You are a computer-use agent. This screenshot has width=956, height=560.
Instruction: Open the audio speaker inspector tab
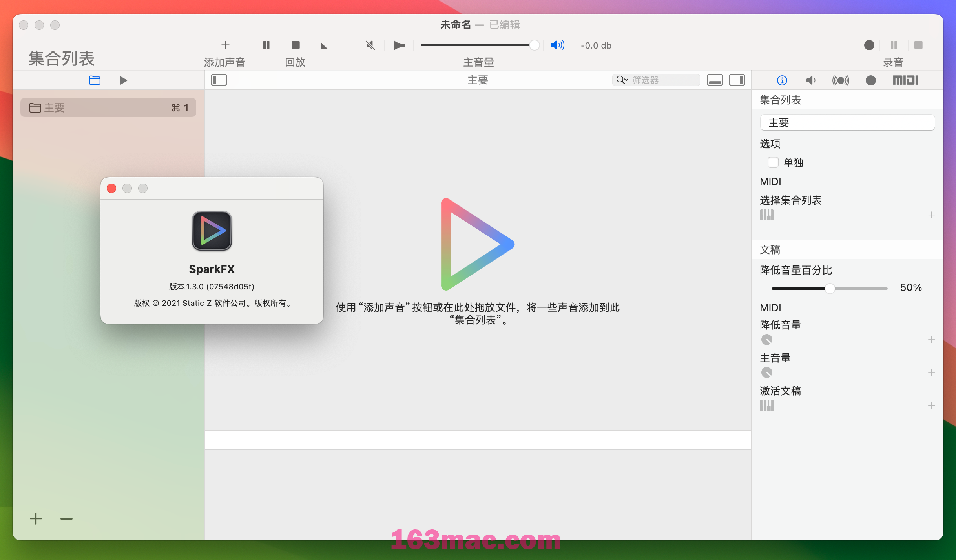[x=811, y=80]
